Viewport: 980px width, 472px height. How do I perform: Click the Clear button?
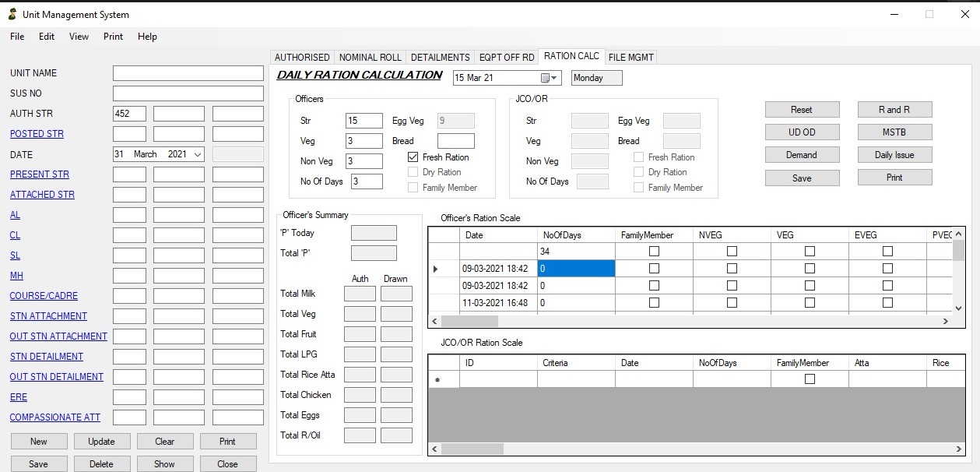(165, 442)
